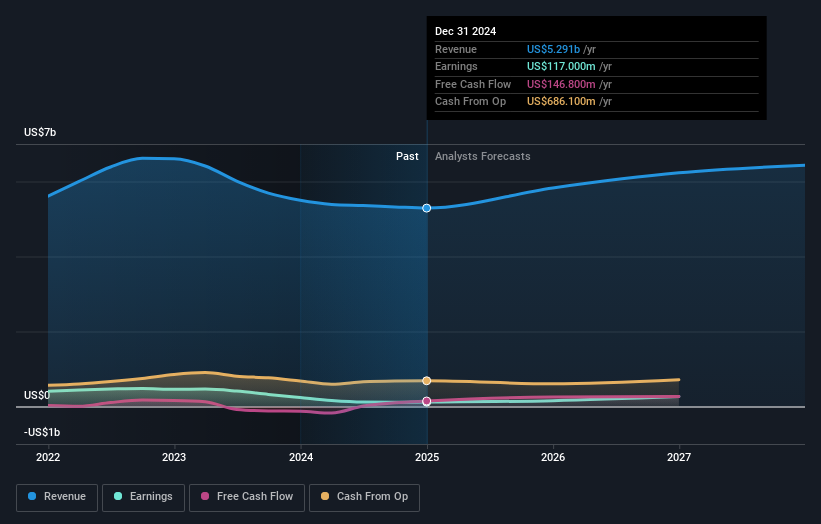Click the Revenue row label in tooltip
The height and width of the screenshot is (524, 821).
coord(456,49)
